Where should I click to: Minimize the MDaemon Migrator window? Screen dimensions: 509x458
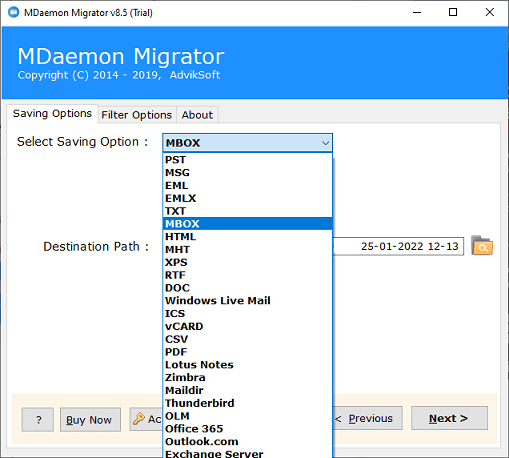pos(417,13)
